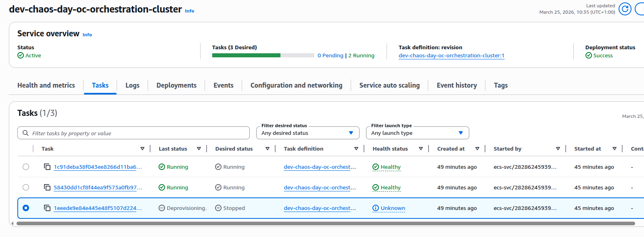The width and height of the screenshot is (644, 237).
Task: Click the refresh button near Last updated
Action: click(625, 9)
